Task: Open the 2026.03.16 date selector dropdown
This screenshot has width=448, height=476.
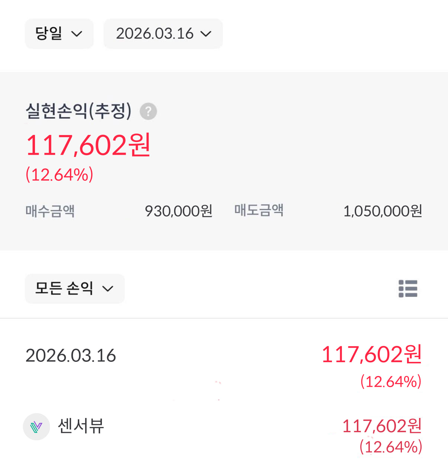Action: coord(163,34)
